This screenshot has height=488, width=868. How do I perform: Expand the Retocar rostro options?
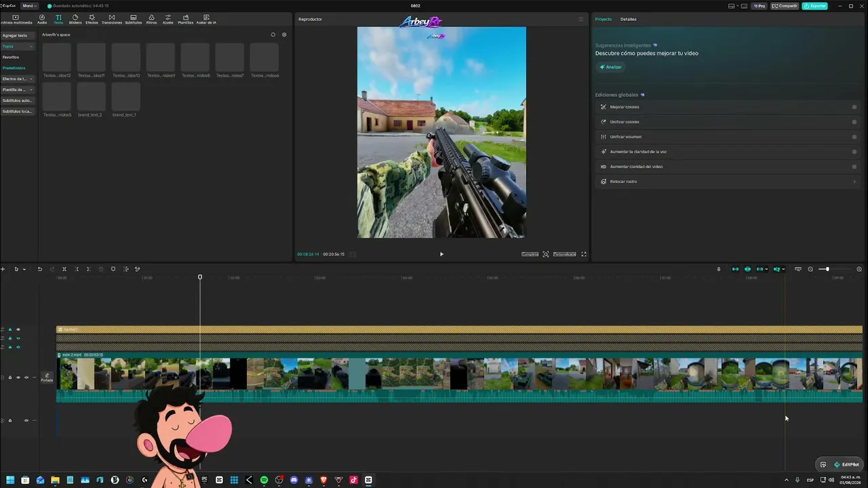coord(854,182)
